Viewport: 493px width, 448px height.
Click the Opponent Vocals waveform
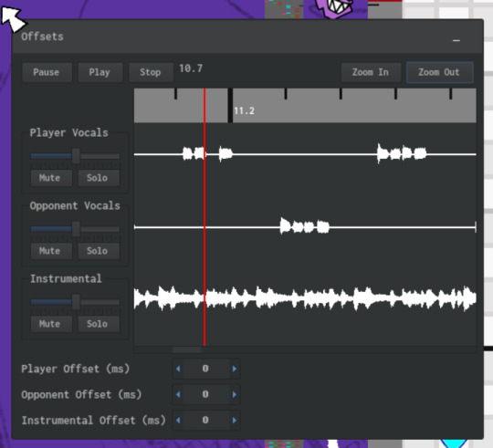click(305, 226)
